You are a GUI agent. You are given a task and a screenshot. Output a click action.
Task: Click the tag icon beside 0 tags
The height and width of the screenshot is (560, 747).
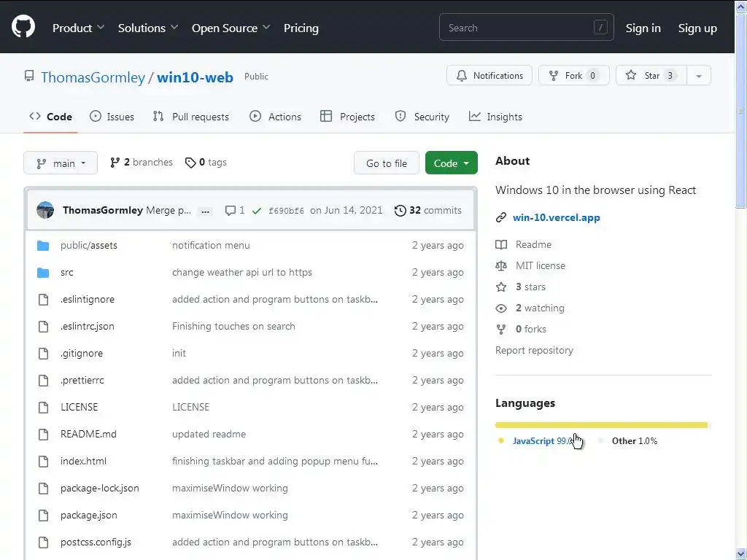tap(190, 163)
